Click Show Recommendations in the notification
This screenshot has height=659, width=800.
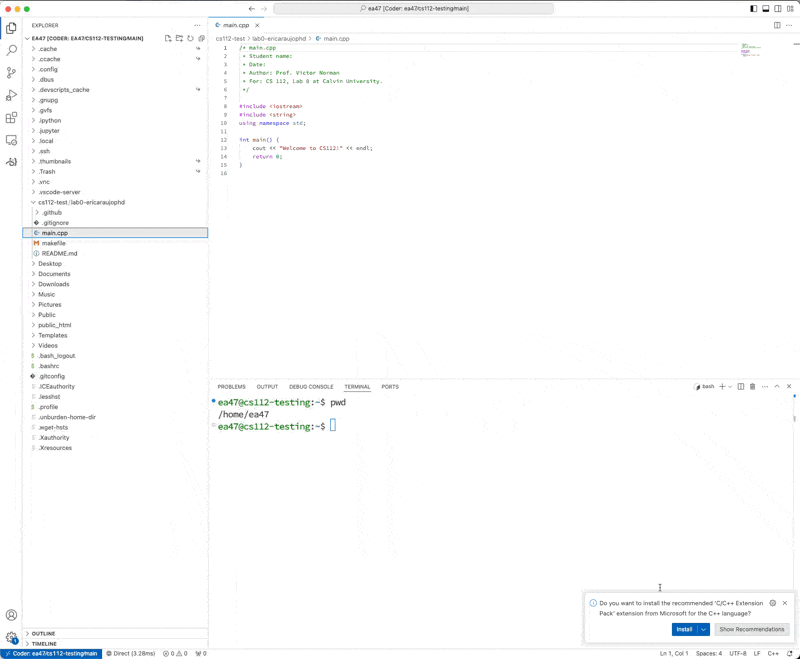pyautogui.click(x=751, y=629)
